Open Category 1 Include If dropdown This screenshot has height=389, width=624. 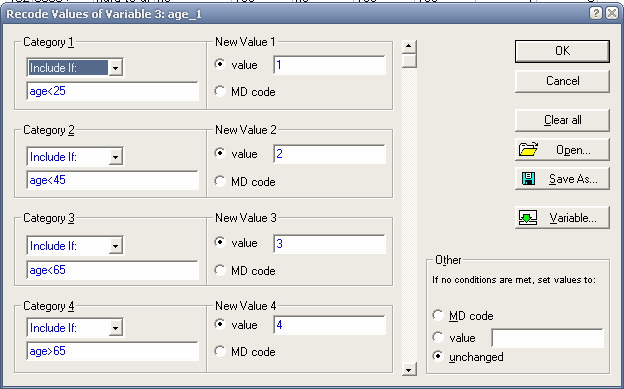[x=115, y=68]
